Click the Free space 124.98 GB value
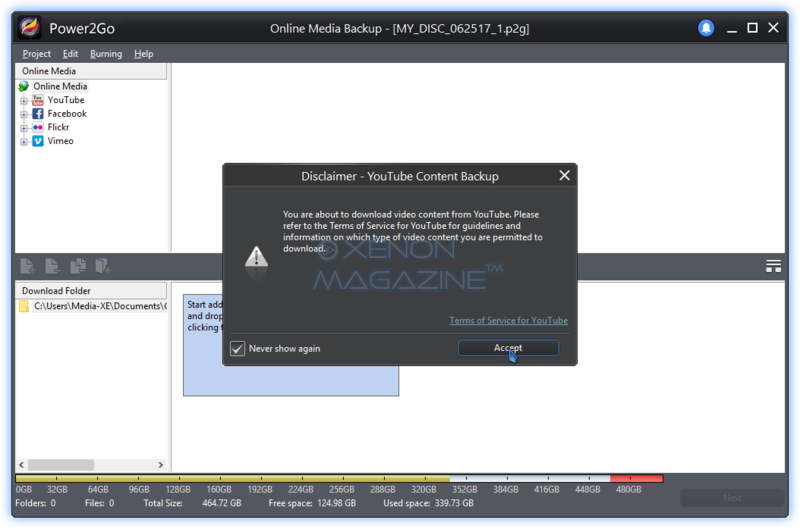Screen dimensions: 800x529 point(337,503)
